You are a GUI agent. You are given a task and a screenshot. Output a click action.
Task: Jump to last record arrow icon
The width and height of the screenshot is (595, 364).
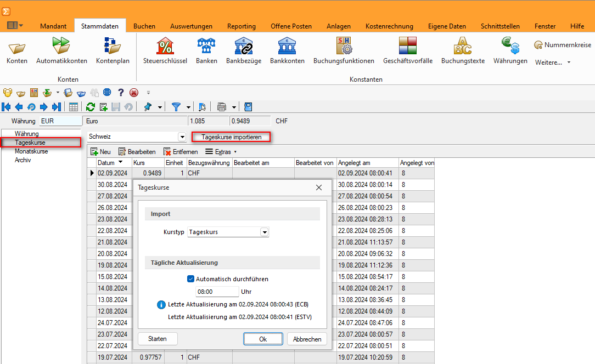click(x=57, y=107)
